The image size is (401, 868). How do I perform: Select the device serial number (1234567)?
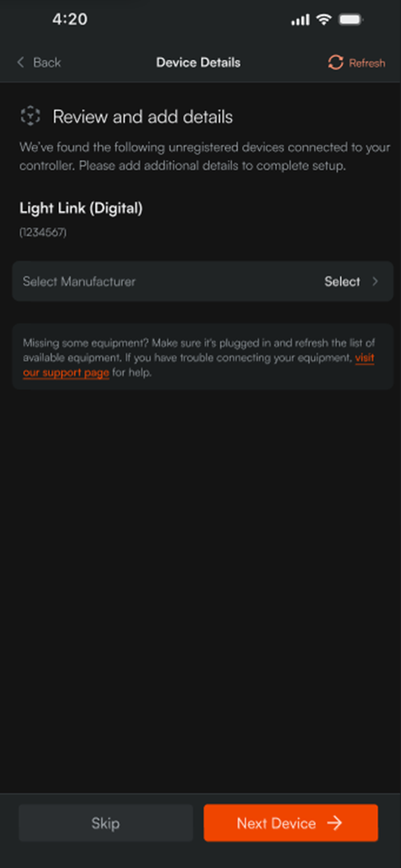[43, 232]
